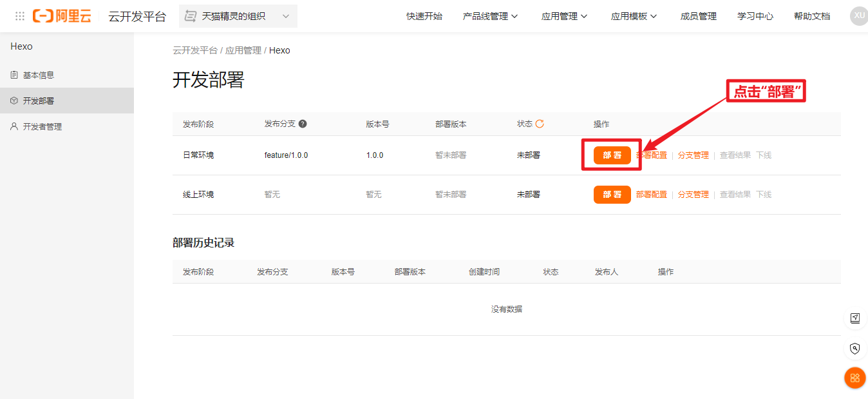Click the XU user avatar
868x399 pixels.
859,15
